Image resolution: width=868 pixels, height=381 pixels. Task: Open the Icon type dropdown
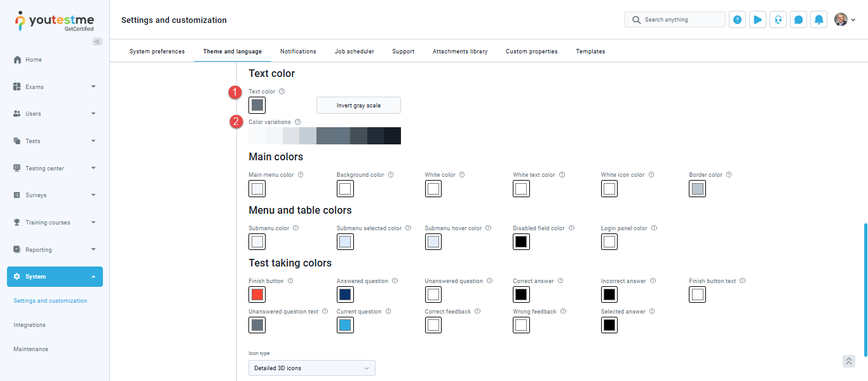pyautogui.click(x=311, y=368)
